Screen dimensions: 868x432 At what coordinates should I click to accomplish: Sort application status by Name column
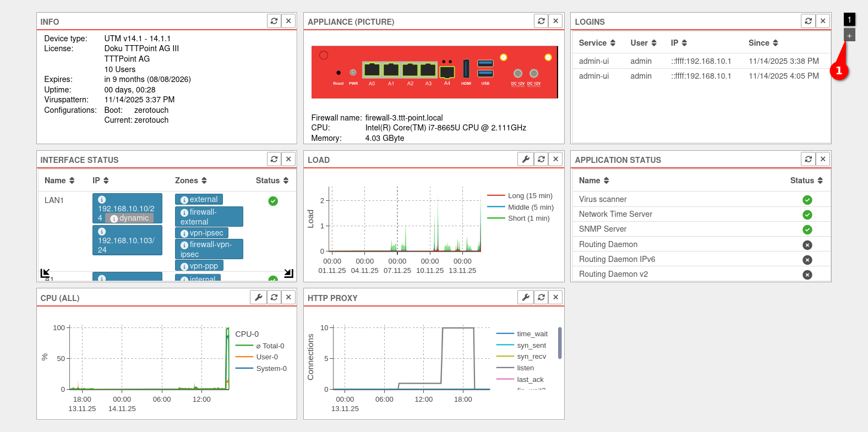click(593, 181)
